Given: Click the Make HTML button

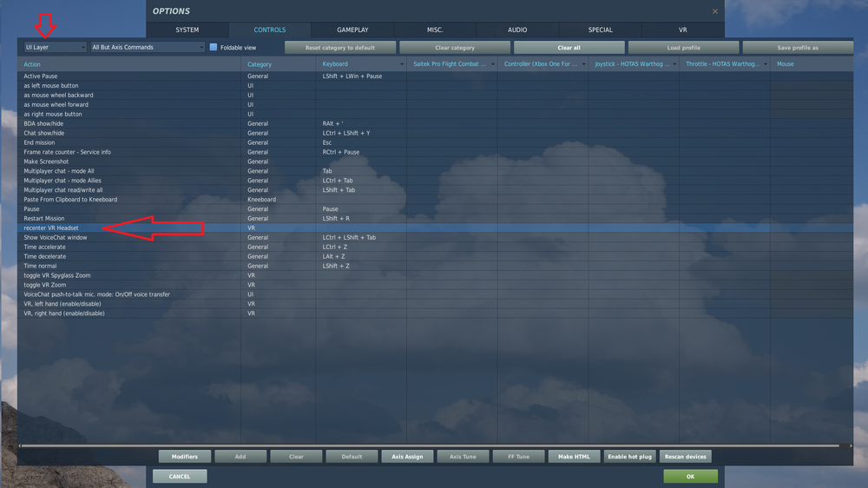Looking at the screenshot, I should (x=574, y=457).
